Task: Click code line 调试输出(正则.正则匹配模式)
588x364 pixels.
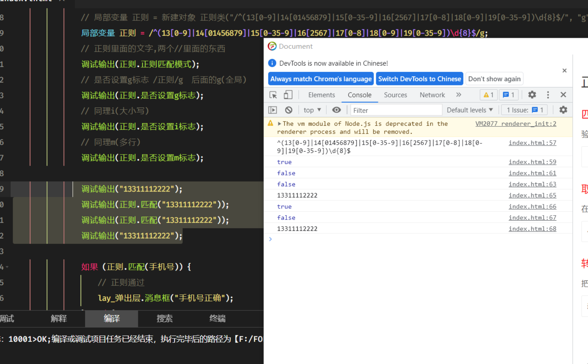Action: click(x=140, y=64)
